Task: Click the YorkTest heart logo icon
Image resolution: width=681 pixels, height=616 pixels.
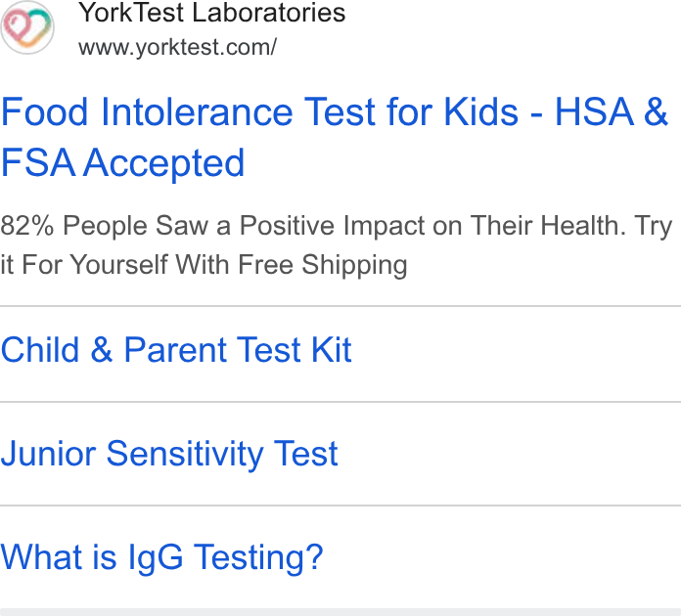Action: 27,27
